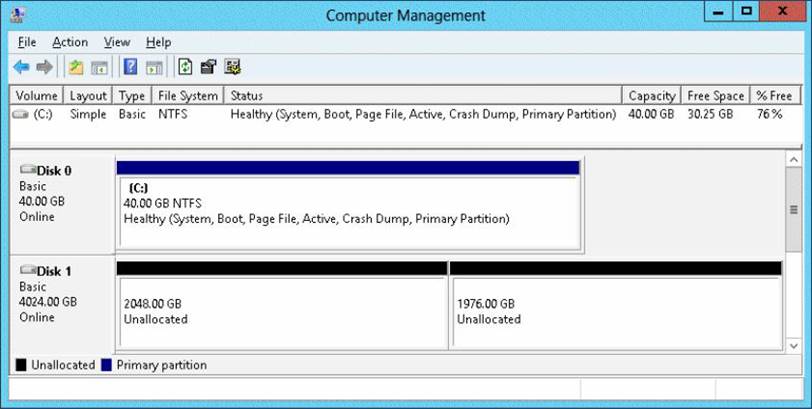The width and height of the screenshot is (812, 409).
Task: Click the blue Help question mark icon
Action: 130,68
